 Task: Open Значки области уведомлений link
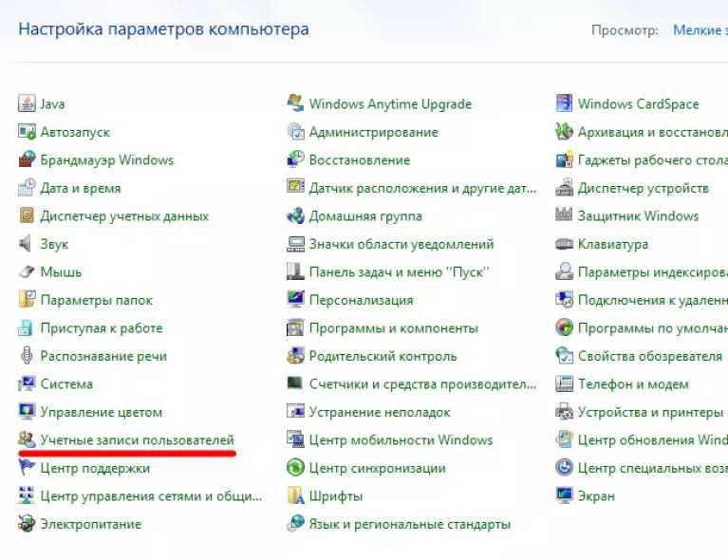point(401,244)
